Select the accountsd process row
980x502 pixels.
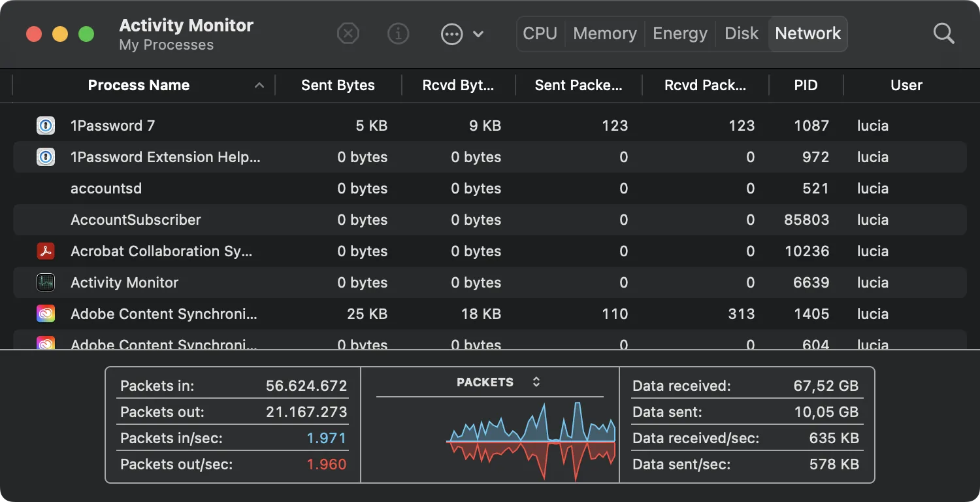(x=490, y=188)
